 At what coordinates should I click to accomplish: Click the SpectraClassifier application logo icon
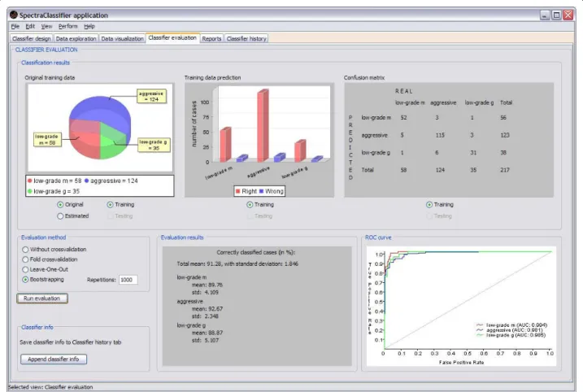coord(14,15)
